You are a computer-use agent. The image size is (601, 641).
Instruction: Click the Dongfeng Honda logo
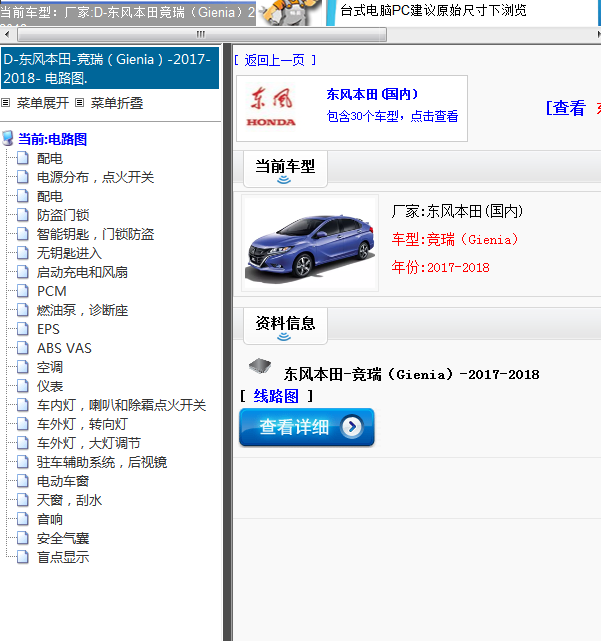click(x=271, y=107)
